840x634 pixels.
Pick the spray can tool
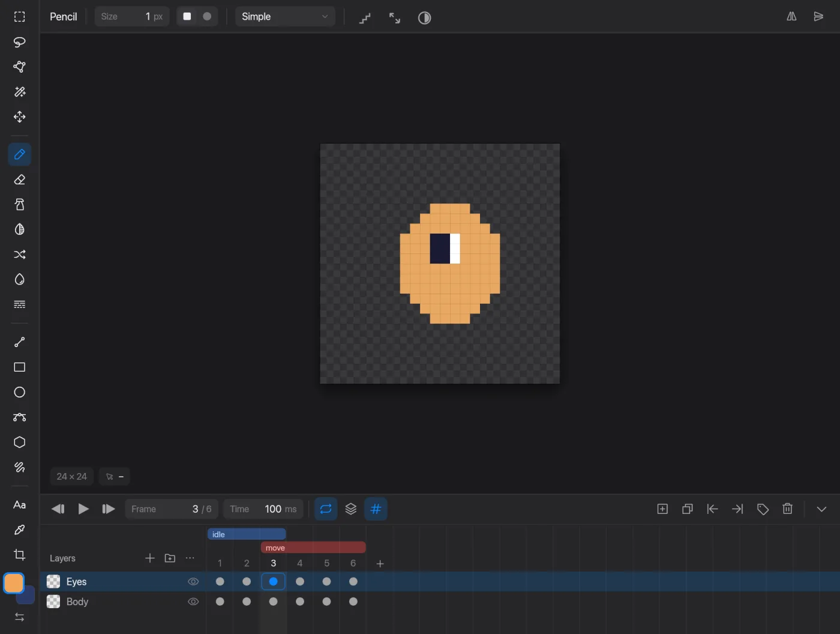tap(19, 205)
